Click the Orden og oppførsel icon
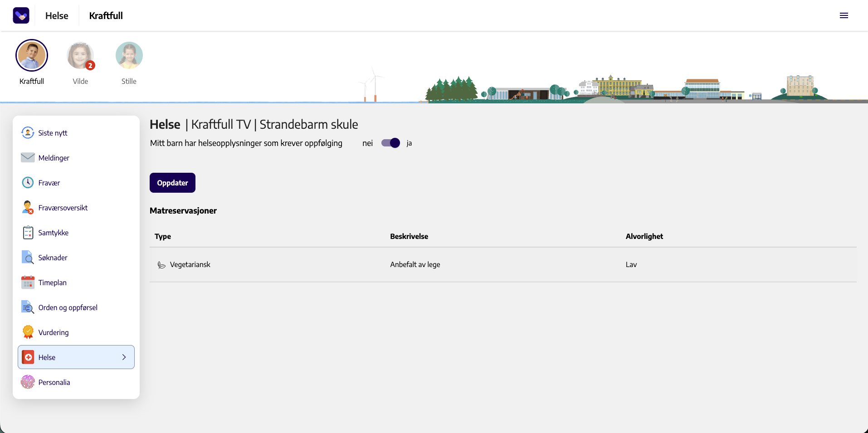Image resolution: width=868 pixels, height=433 pixels. (28, 307)
